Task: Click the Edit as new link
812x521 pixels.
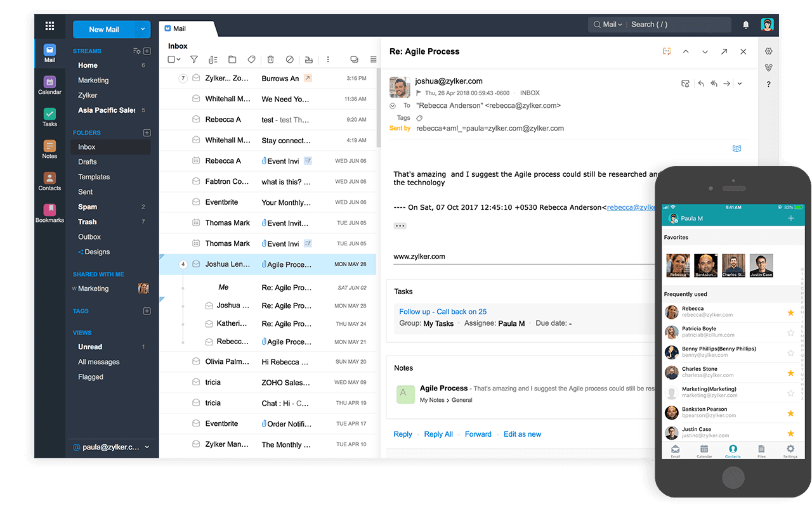Action: pyautogui.click(x=522, y=434)
